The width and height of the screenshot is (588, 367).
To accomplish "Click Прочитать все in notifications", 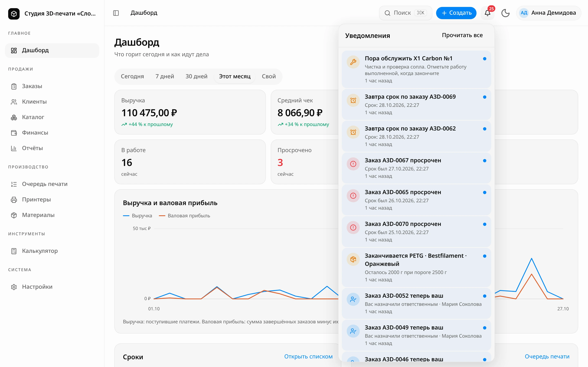I will pos(462,35).
